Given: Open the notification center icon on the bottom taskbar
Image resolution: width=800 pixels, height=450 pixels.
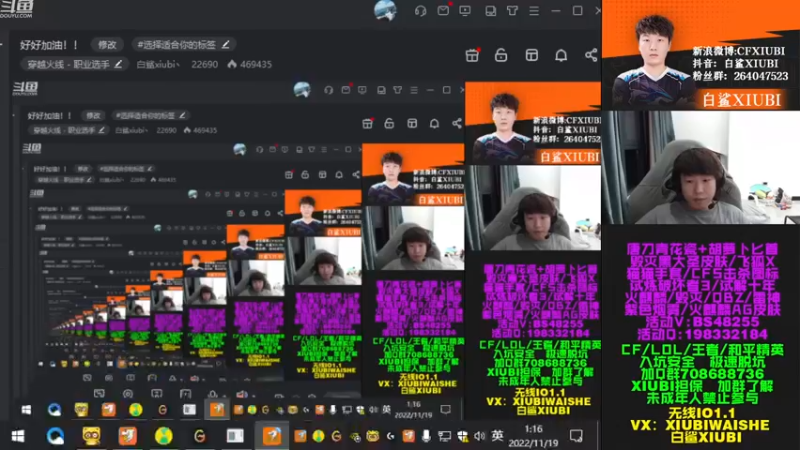Looking at the screenshot, I should pos(577,436).
